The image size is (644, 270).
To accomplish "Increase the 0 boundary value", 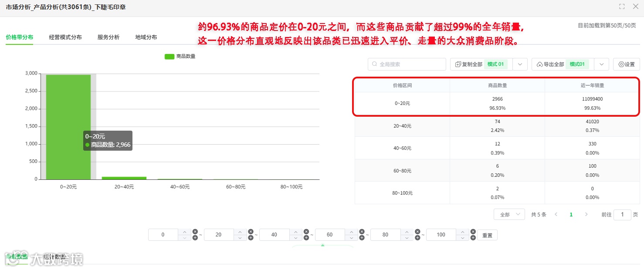I will tap(184, 232).
